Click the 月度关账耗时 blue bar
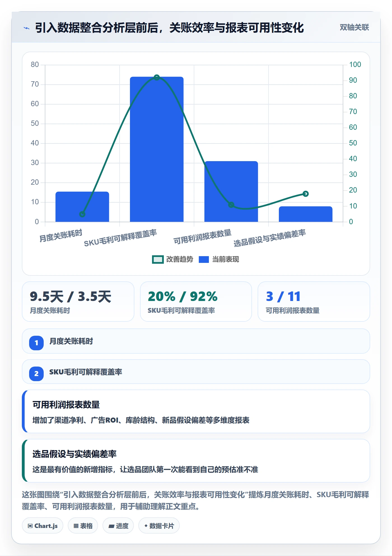 click(82, 207)
